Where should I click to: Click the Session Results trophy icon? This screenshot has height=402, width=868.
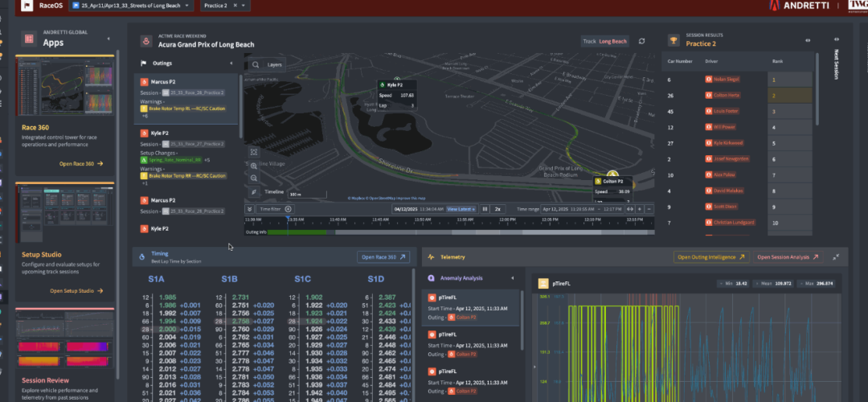674,40
